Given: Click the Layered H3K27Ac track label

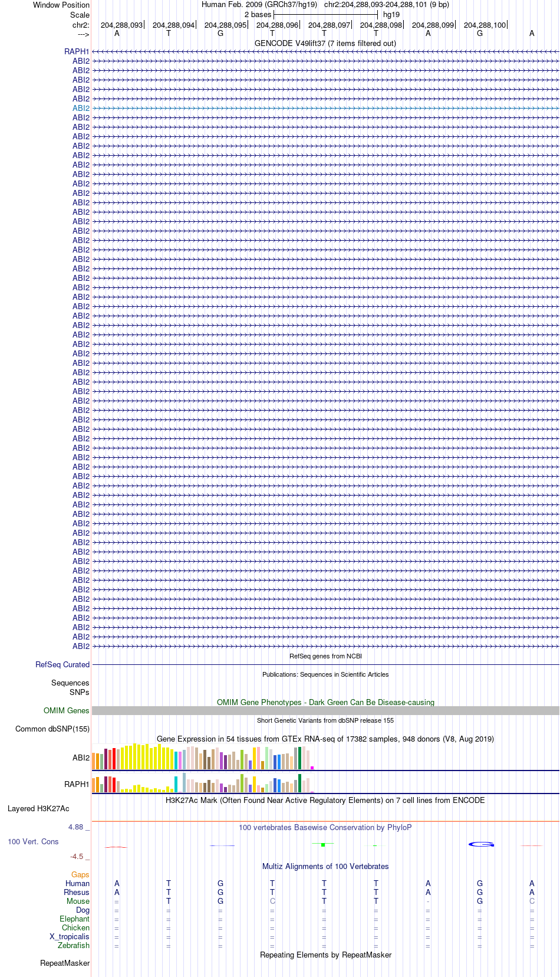Looking at the screenshot, I should click(38, 808).
